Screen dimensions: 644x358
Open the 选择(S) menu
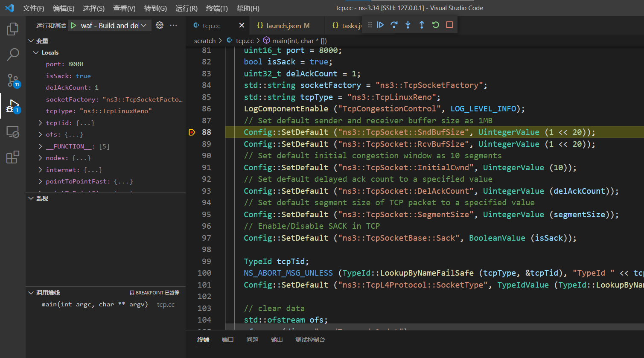(x=93, y=8)
